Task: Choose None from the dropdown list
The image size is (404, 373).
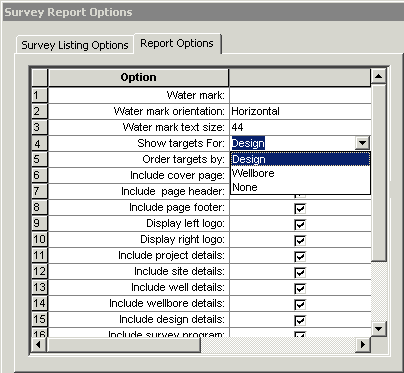Action: (300, 187)
